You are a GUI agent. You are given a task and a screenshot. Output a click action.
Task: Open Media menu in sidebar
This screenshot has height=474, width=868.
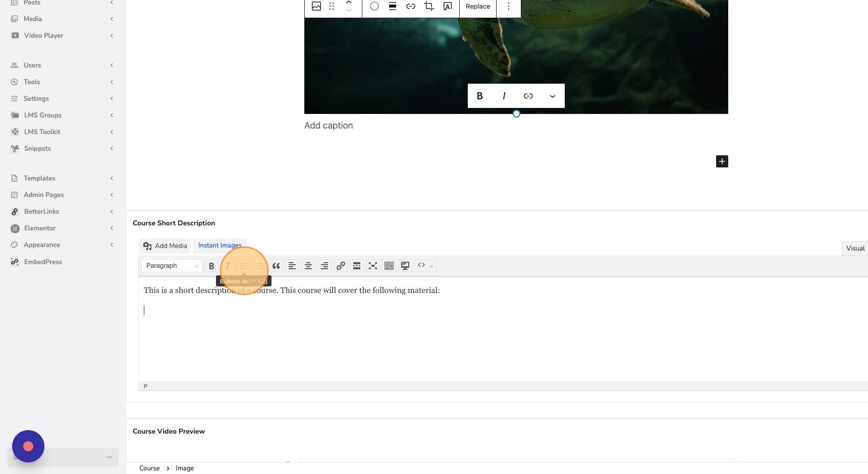click(x=33, y=19)
